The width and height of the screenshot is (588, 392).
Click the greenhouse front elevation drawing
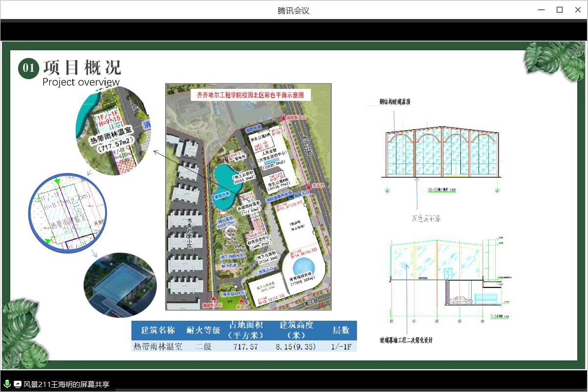442,152
